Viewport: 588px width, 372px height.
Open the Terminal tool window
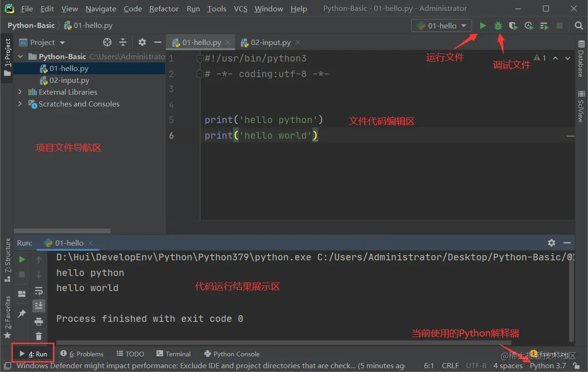[x=173, y=354]
